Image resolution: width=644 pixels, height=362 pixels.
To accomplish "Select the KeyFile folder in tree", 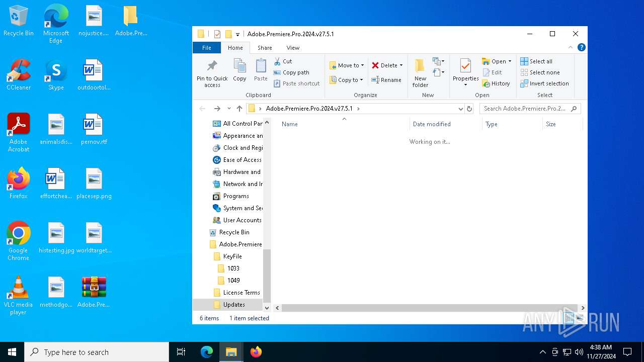I will pyautogui.click(x=228, y=256).
